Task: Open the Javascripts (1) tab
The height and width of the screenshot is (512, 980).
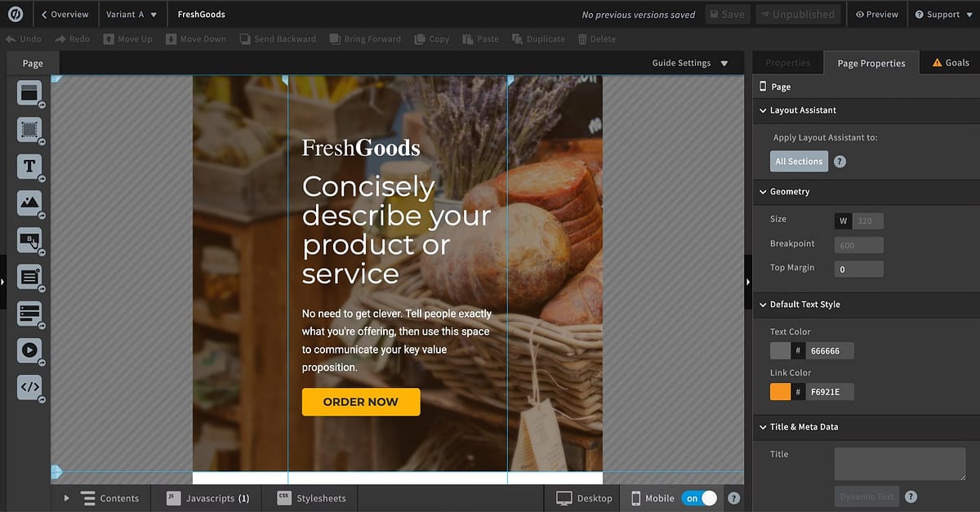Action: pos(208,498)
